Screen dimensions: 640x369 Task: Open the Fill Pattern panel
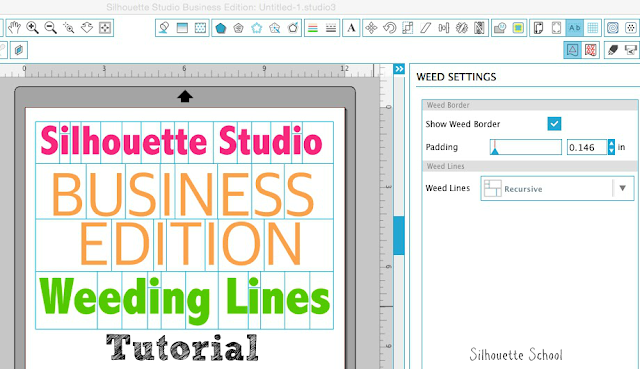click(200, 28)
